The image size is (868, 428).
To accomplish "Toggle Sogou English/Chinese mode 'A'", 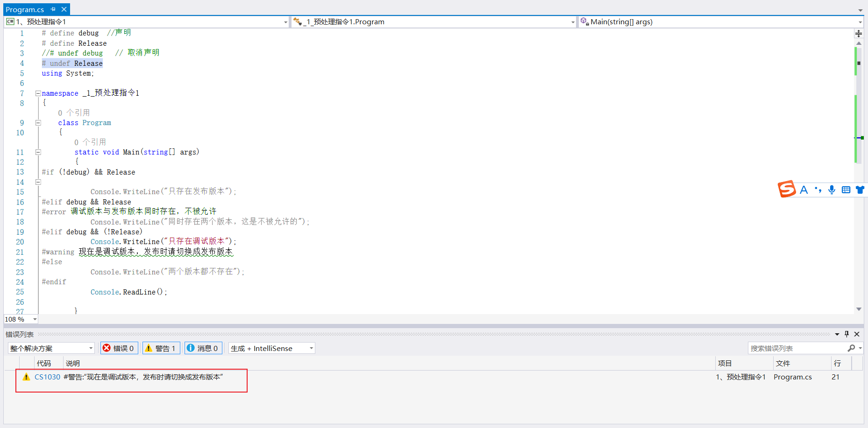I will (804, 190).
